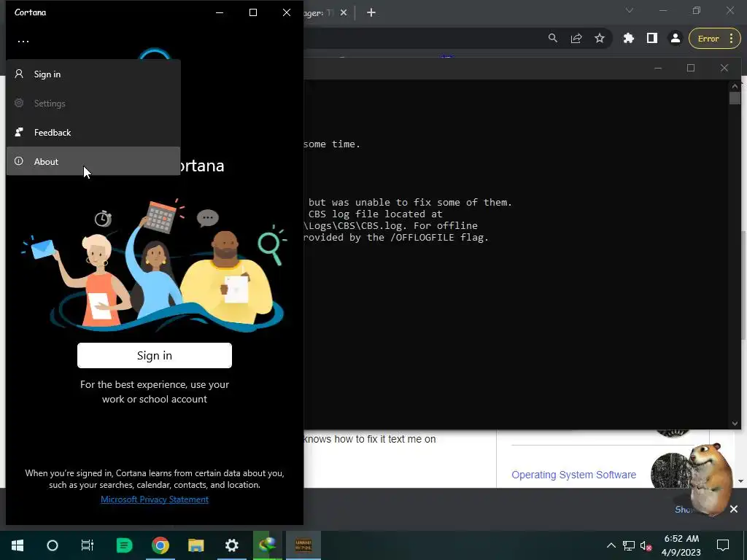Open Settings gear on the taskbar
Image resolution: width=747 pixels, height=560 pixels.
pyautogui.click(x=231, y=545)
